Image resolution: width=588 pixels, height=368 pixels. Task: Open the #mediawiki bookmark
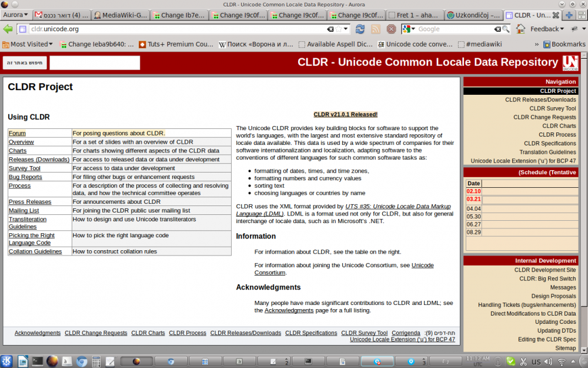tap(480, 44)
